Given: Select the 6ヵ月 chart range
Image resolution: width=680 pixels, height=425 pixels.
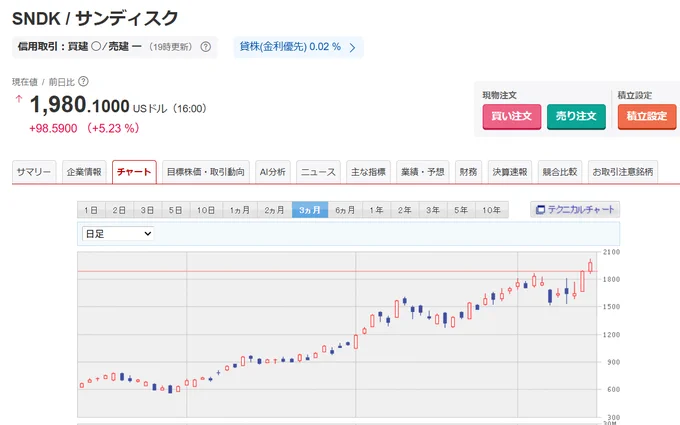Looking at the screenshot, I should 345,210.
